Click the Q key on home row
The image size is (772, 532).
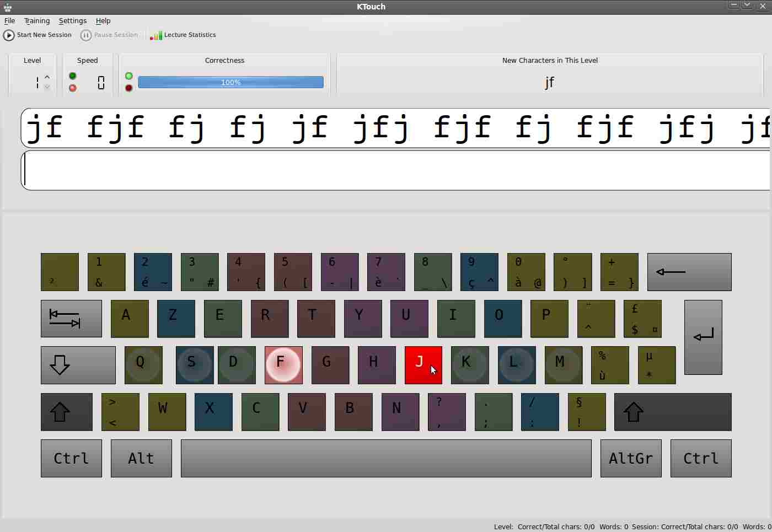[x=143, y=365]
